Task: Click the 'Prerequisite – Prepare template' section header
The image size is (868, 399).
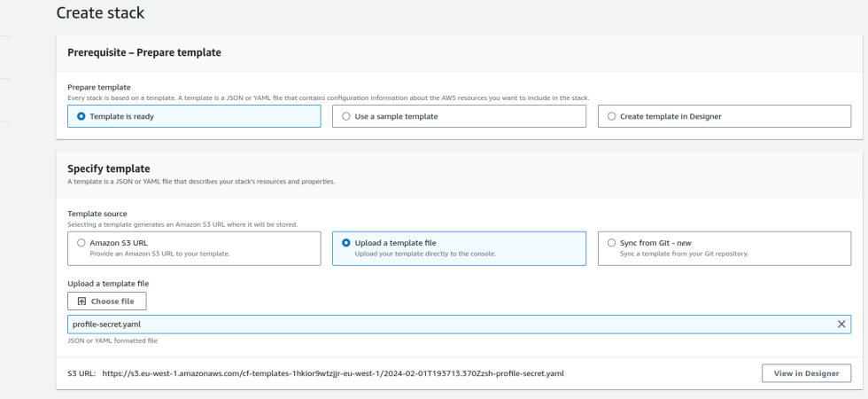Action: pyautogui.click(x=143, y=52)
